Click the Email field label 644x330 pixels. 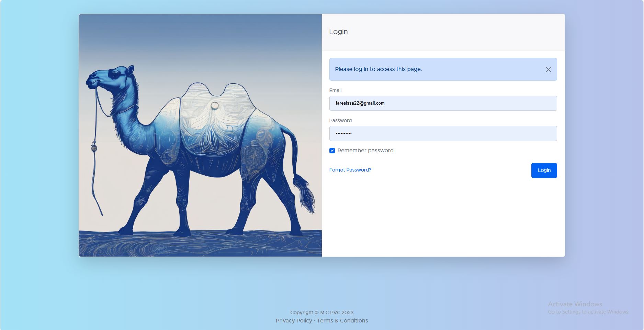tap(335, 90)
